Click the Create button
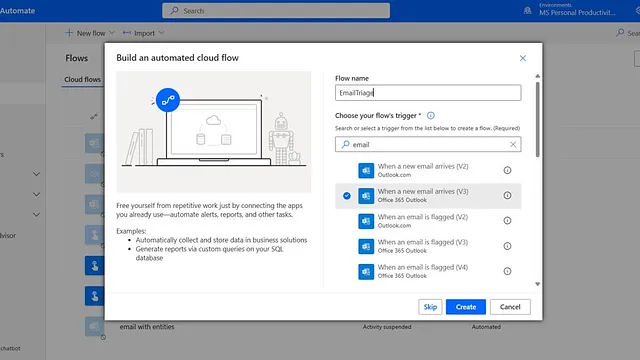Viewport: 640px width, 360px height. pyautogui.click(x=466, y=307)
